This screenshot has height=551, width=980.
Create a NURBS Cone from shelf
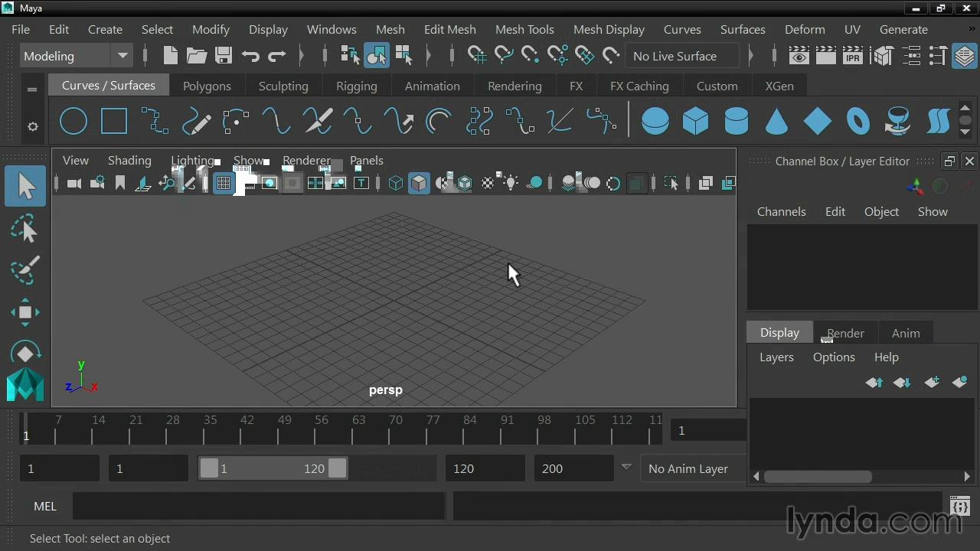pos(776,121)
